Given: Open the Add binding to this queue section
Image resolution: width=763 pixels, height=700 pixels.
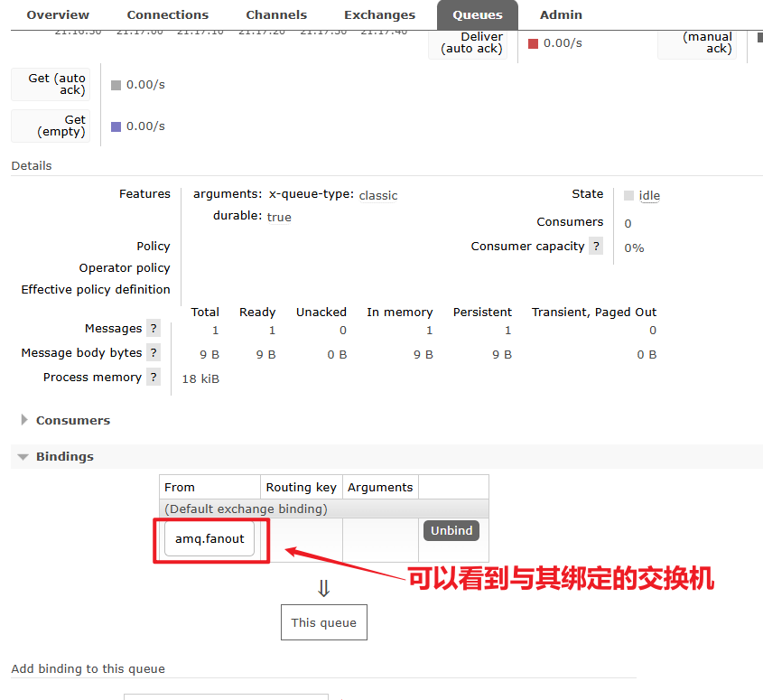Looking at the screenshot, I should pyautogui.click(x=88, y=669).
